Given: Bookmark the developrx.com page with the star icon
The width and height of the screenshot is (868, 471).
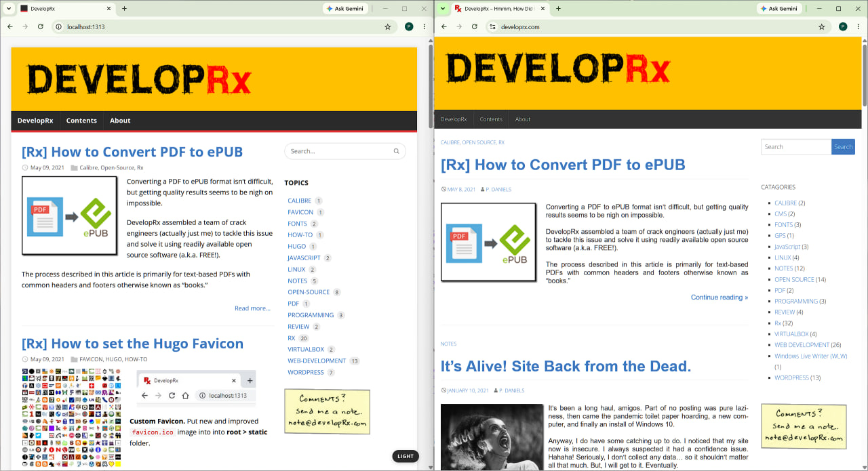Looking at the screenshot, I should 822,26.
